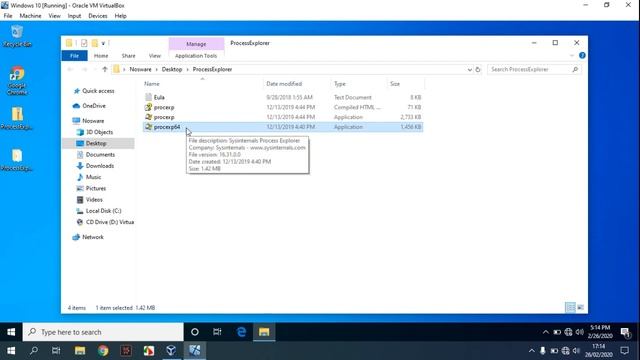This screenshot has height=360, width=640.
Task: Show hidden icons in host system tray
Action: tap(531, 351)
